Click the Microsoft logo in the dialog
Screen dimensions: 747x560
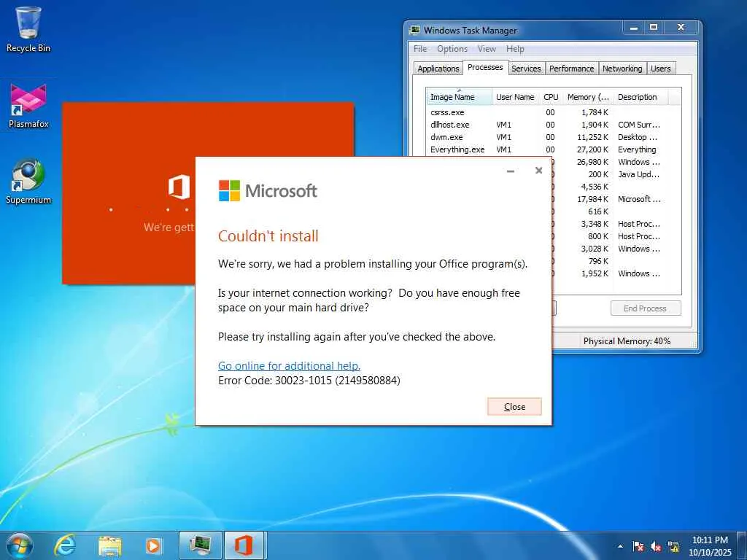point(268,190)
